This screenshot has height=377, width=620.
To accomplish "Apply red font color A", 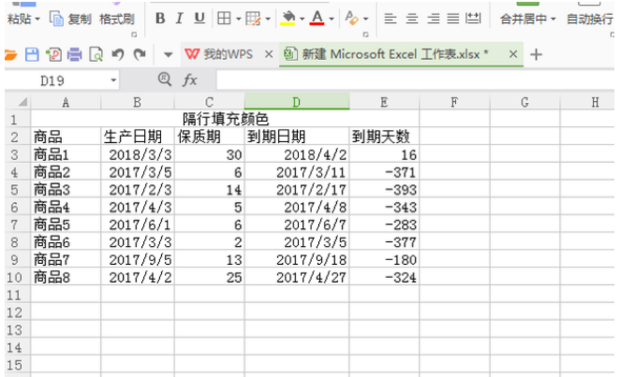I will [x=317, y=18].
